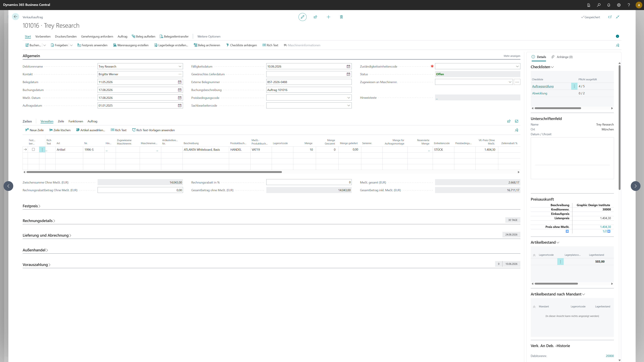Open Sachbearbeitercode dropdown
The image size is (644, 362).
(348, 105)
